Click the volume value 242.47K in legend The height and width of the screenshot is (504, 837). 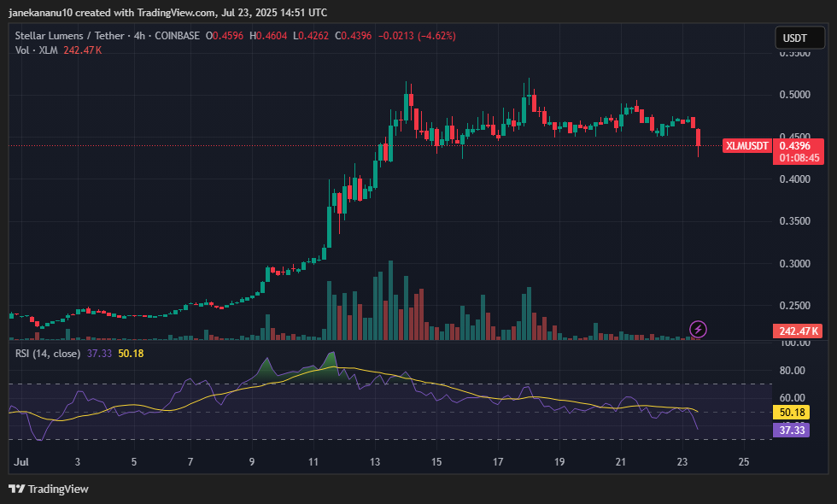83,50
